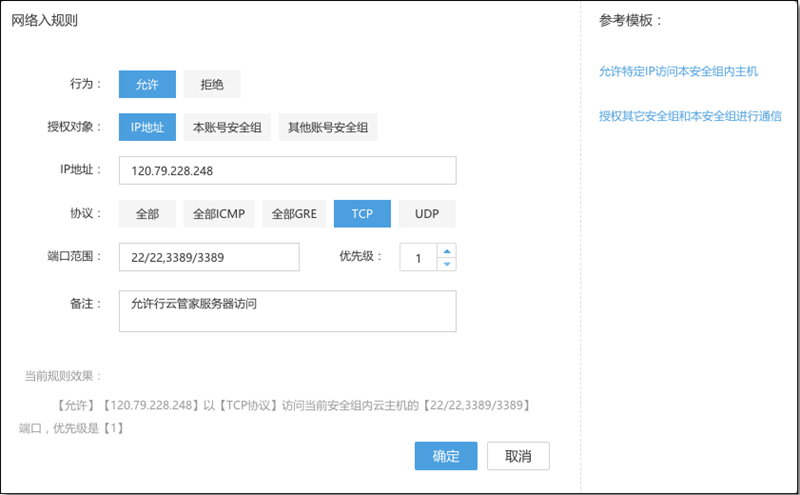Image resolution: width=800 pixels, height=495 pixels.
Task: Click the 备注 remarks text area
Action: (x=287, y=311)
